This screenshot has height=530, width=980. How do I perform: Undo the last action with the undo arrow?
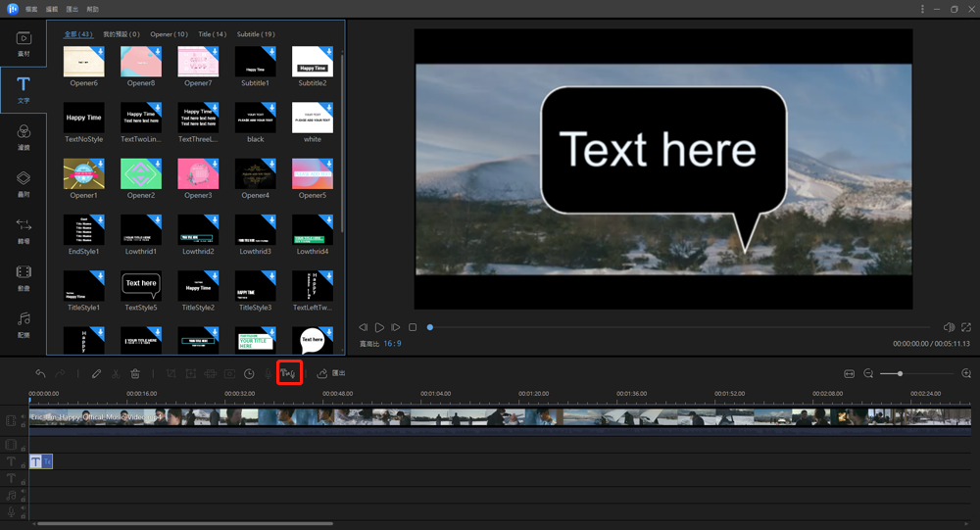[40, 374]
